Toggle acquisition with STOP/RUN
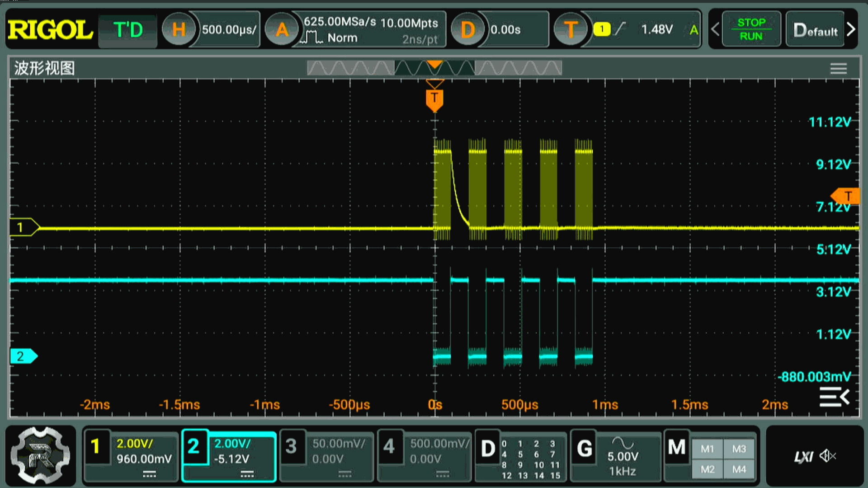Image resolution: width=868 pixels, height=488 pixels. pyautogui.click(x=751, y=28)
